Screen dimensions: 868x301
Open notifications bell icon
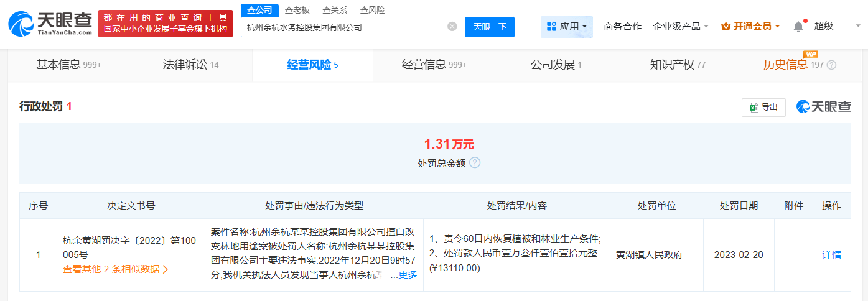(798, 27)
